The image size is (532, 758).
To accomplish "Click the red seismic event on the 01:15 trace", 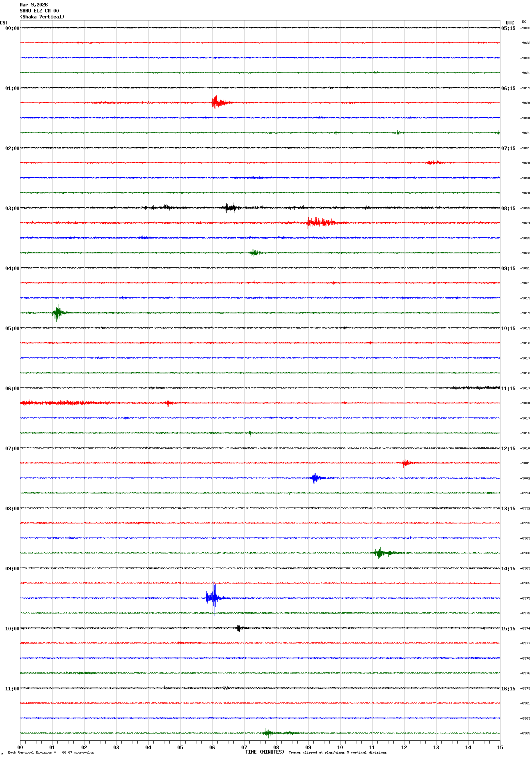I will 217,102.
